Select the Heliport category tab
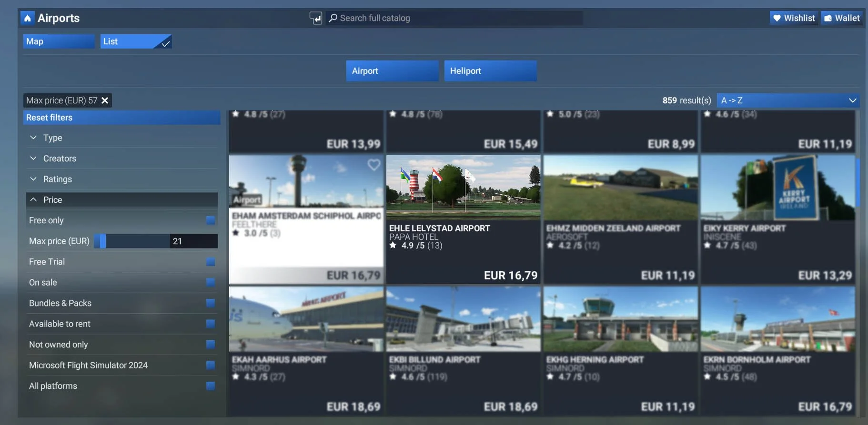Screen dimensions: 868x425 (x=490, y=71)
